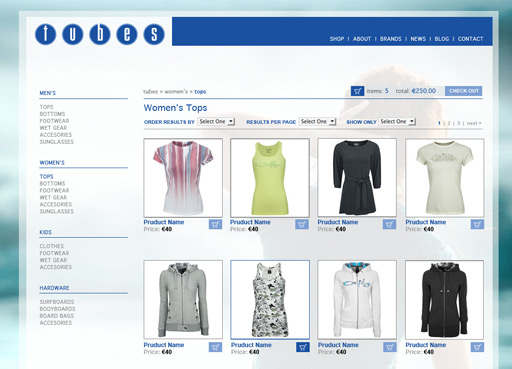Open Men's Wet Gear category
Image resolution: width=512 pixels, height=369 pixels.
(x=53, y=128)
